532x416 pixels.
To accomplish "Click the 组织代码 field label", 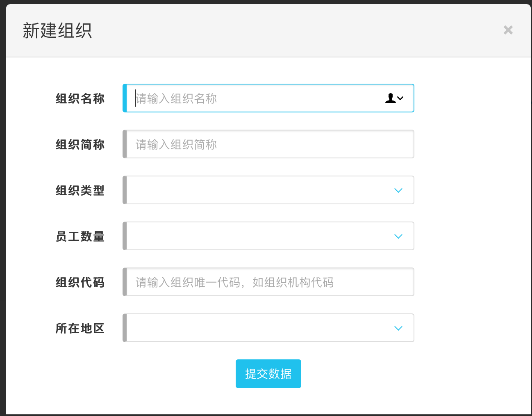I will click(80, 282).
